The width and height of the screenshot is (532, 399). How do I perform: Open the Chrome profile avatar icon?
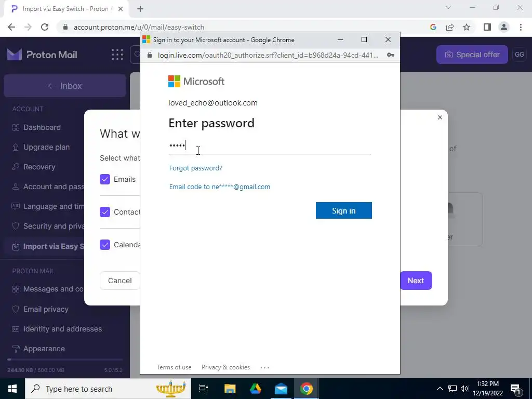coord(504,27)
